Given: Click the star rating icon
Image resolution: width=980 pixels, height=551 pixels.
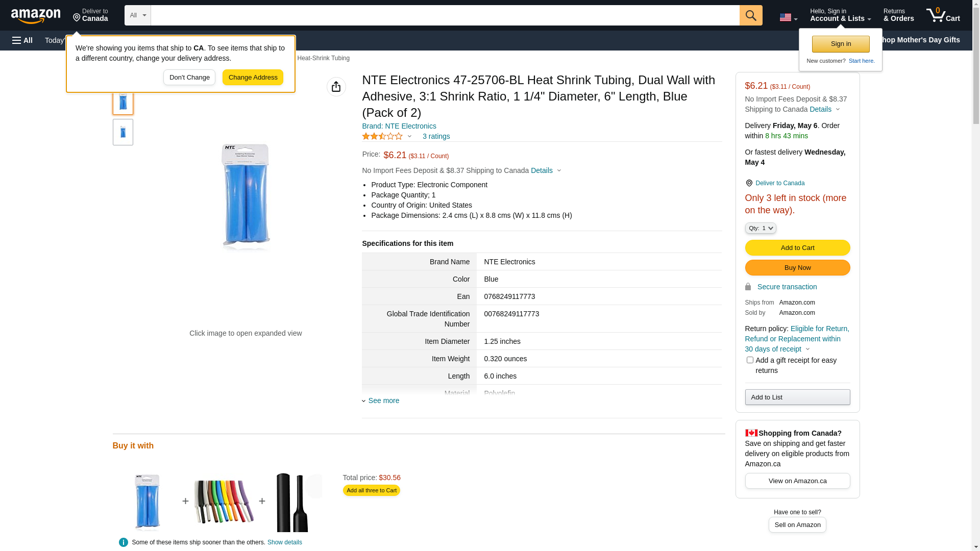Looking at the screenshot, I should coord(383,136).
